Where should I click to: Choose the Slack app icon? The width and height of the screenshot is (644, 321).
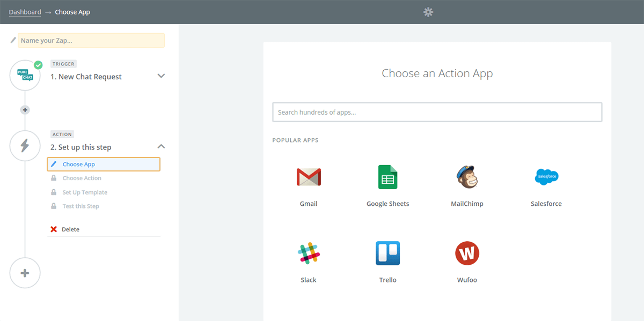click(309, 253)
